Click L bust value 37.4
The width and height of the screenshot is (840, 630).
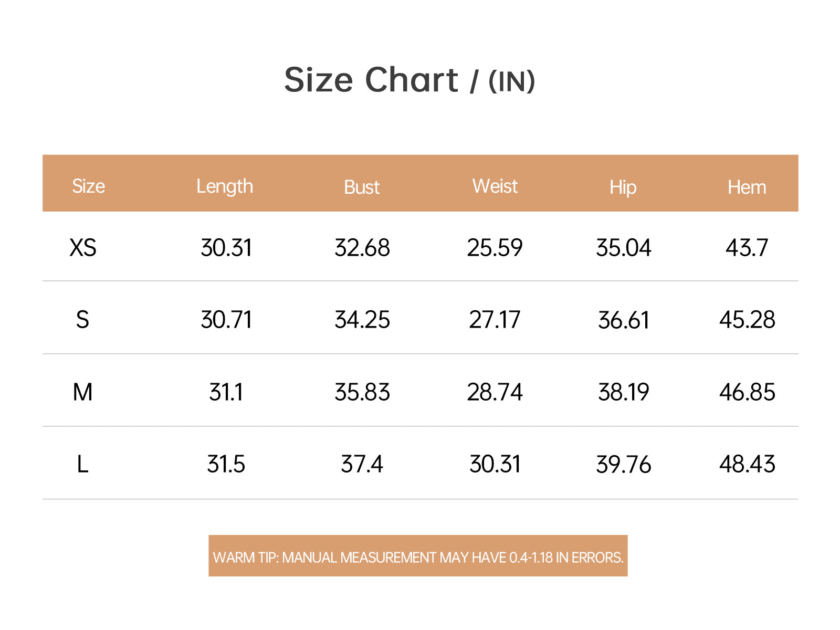[362, 464]
